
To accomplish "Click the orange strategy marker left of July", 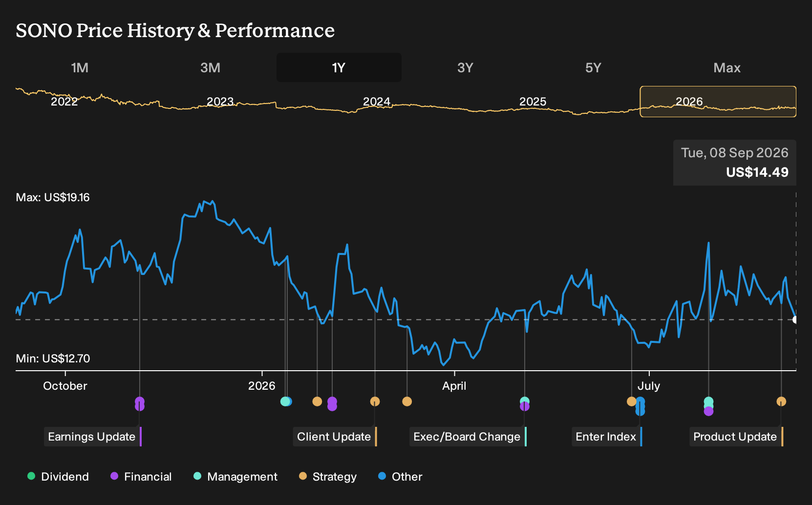I will (x=632, y=401).
